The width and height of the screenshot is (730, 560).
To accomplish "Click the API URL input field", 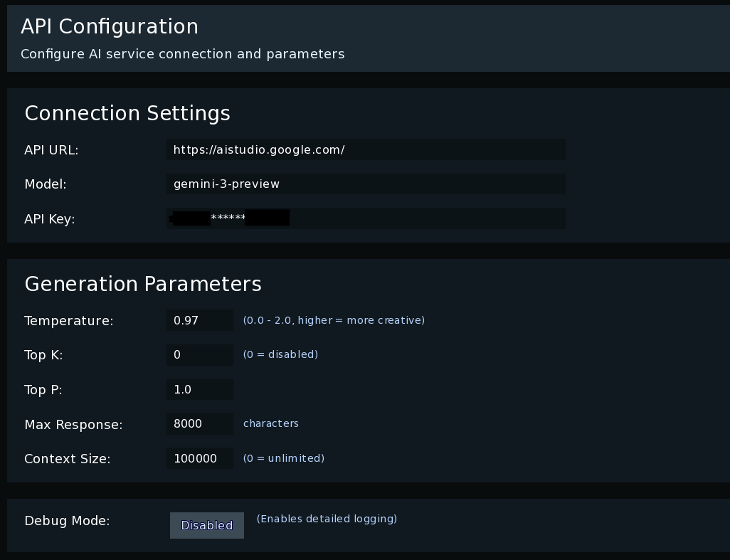I will [x=366, y=149].
